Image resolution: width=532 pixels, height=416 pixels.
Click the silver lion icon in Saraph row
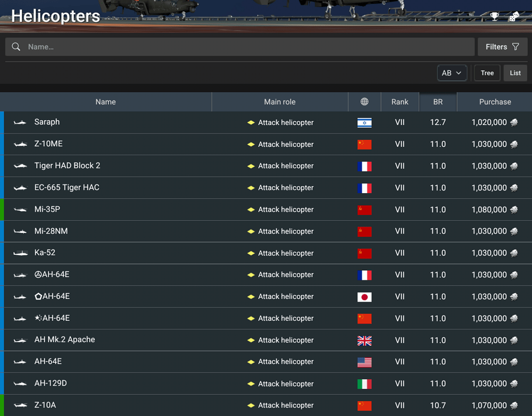pos(514,122)
